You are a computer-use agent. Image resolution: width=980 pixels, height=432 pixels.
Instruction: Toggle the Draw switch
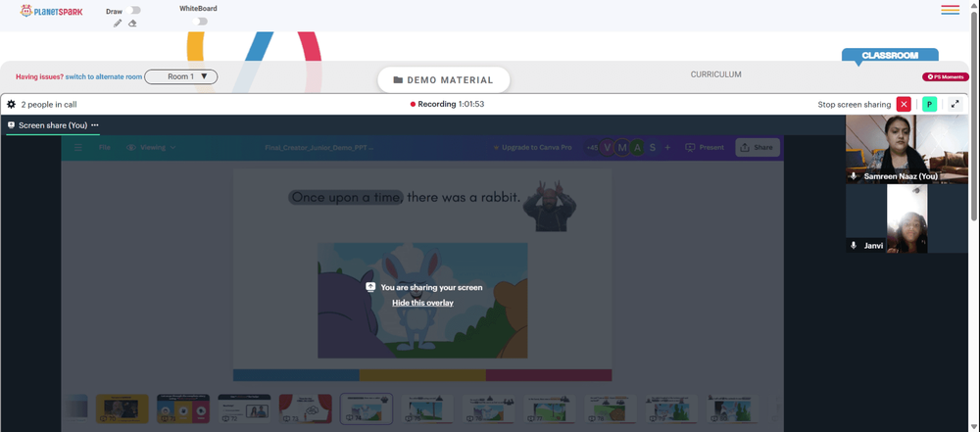(x=133, y=10)
